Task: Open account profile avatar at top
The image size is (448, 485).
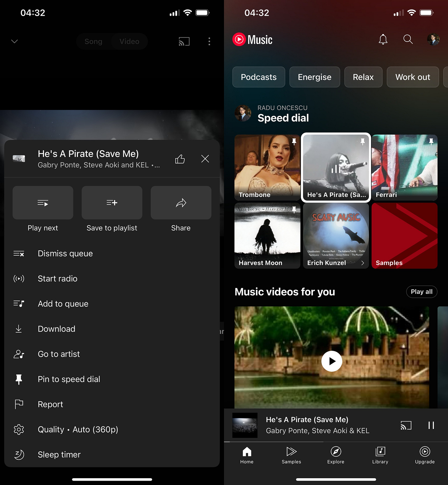Action: click(433, 39)
